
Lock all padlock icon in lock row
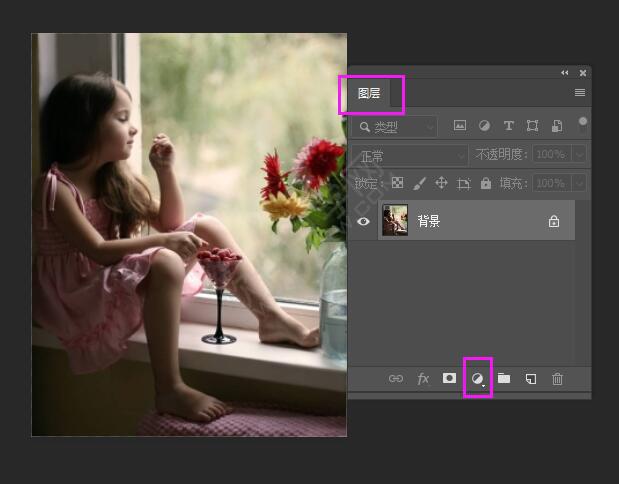tap(486, 183)
